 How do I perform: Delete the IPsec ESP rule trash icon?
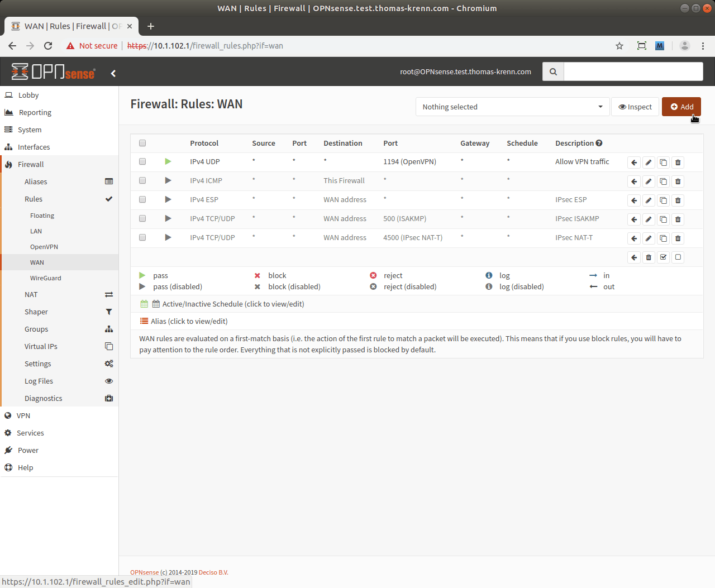click(678, 200)
